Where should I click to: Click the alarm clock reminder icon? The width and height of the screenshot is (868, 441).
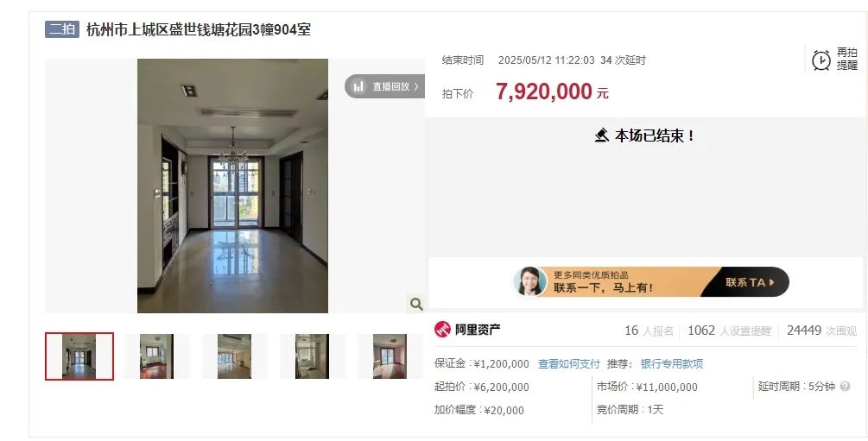tap(821, 60)
